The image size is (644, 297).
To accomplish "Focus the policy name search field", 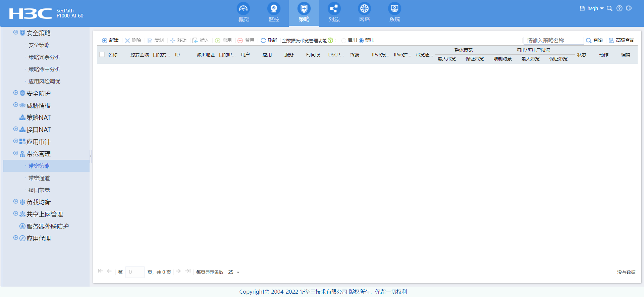I will coord(553,40).
